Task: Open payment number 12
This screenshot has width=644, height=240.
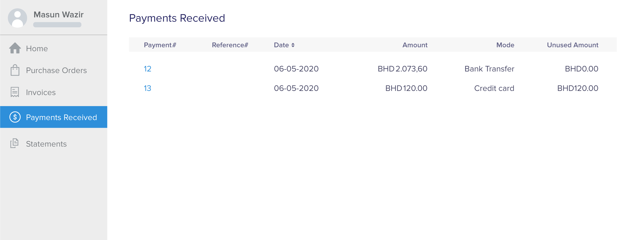Action: [x=147, y=69]
